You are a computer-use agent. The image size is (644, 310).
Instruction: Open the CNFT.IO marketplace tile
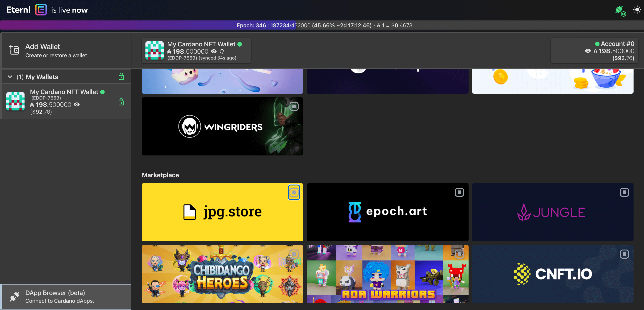coord(552,274)
